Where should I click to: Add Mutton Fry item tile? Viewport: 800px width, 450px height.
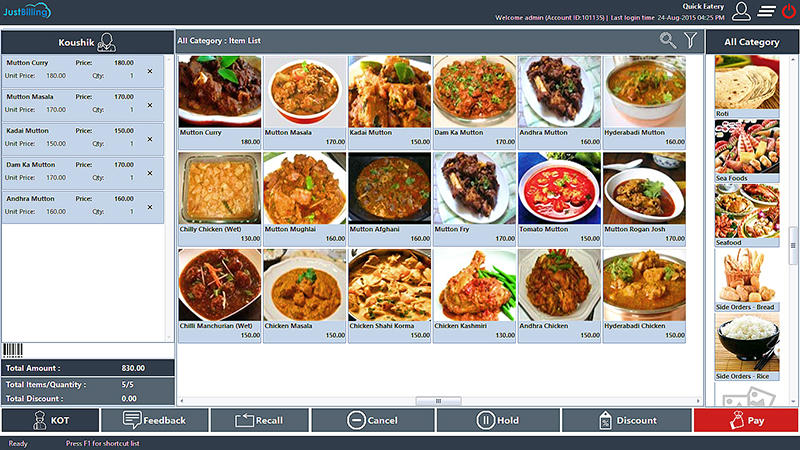474,199
